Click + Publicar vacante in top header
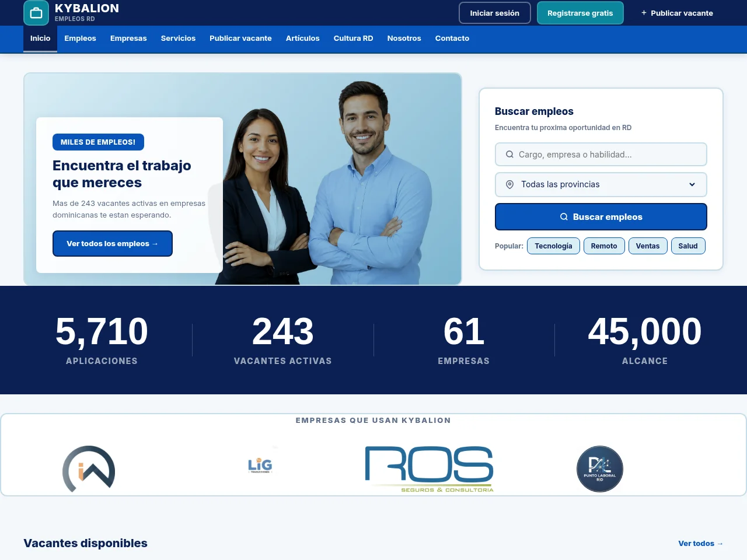Viewport: 747px width, 560px height. (x=677, y=13)
